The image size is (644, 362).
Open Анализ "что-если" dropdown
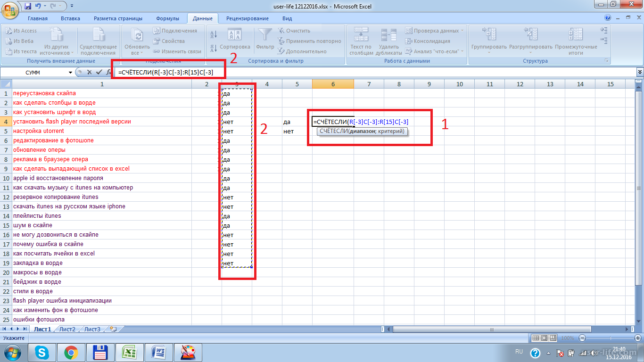pyautogui.click(x=434, y=51)
